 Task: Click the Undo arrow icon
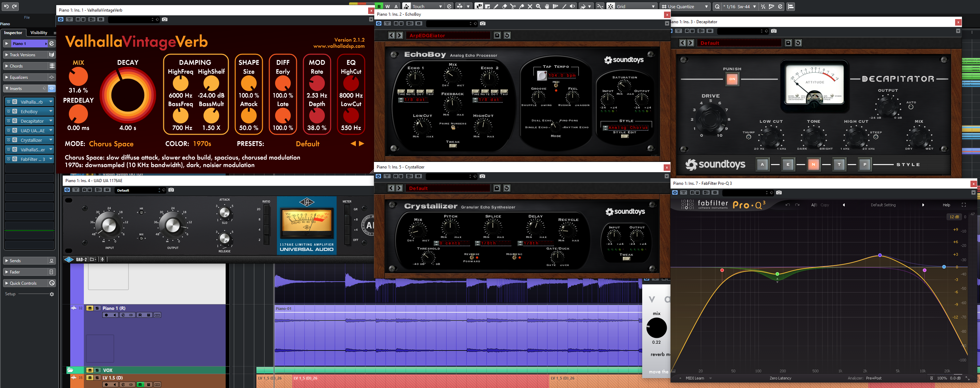click(6, 6)
